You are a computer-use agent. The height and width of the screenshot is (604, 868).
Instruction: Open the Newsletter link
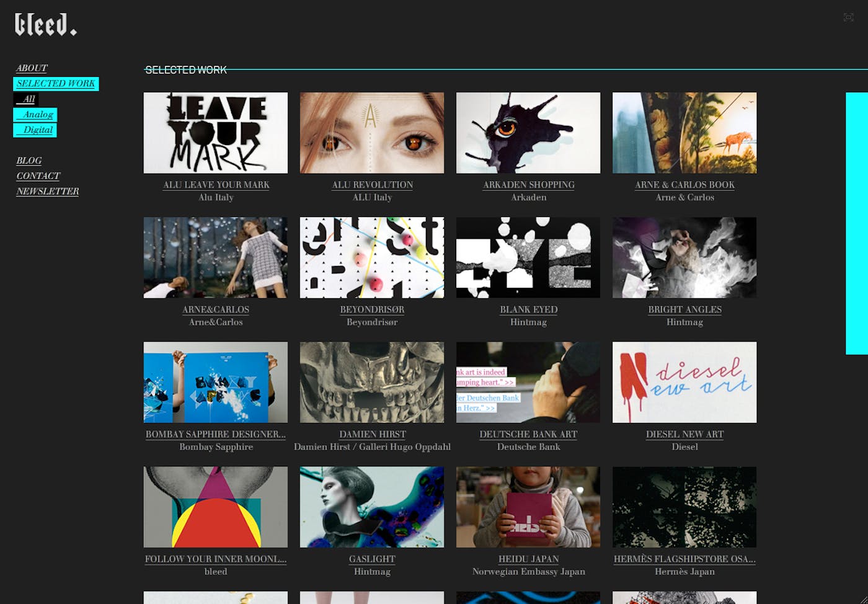(x=48, y=192)
